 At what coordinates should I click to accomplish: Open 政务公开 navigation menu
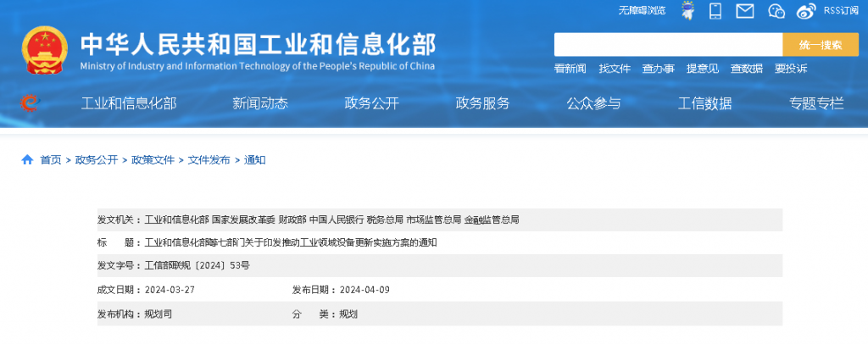pyautogui.click(x=371, y=103)
